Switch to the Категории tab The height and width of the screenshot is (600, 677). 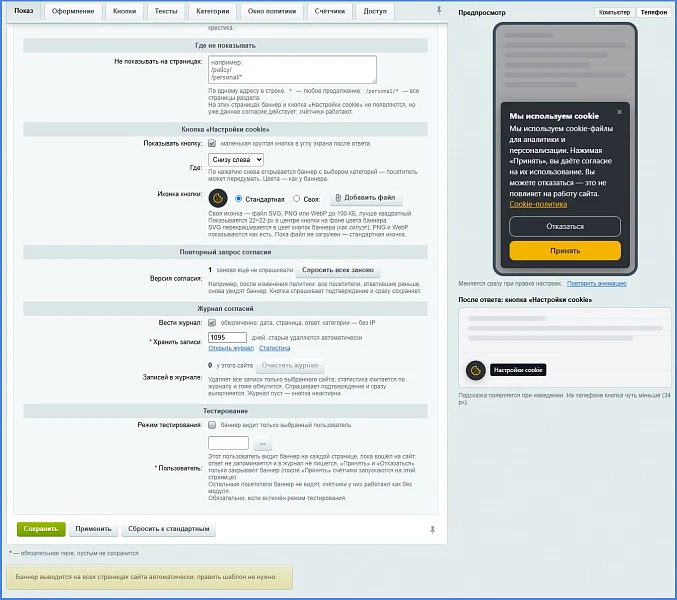[212, 11]
